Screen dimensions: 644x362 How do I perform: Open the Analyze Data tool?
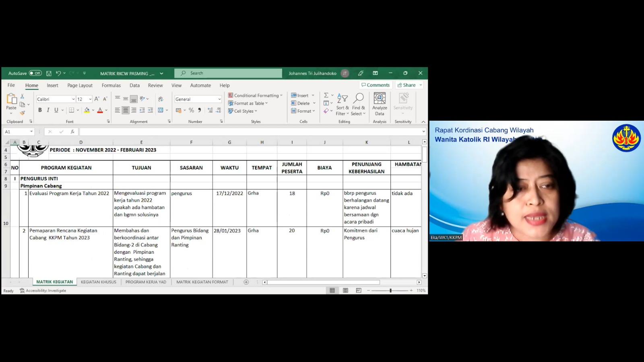coord(380,104)
